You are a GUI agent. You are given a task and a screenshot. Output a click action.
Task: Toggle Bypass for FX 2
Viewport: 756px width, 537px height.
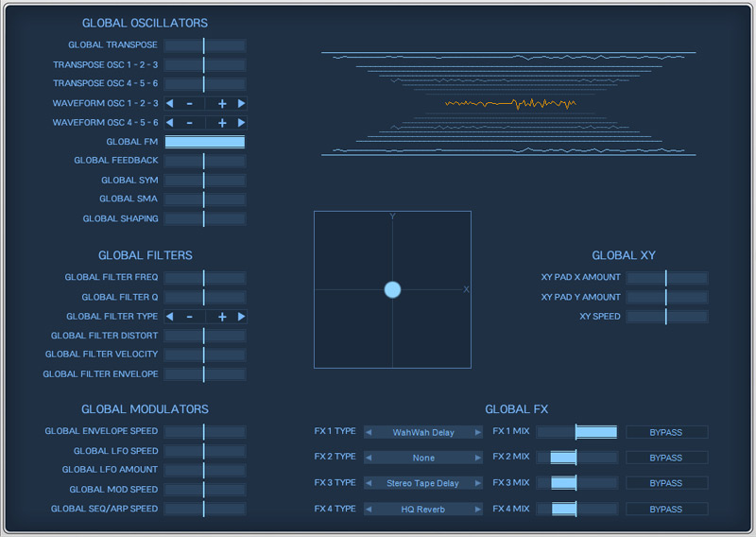pos(666,458)
